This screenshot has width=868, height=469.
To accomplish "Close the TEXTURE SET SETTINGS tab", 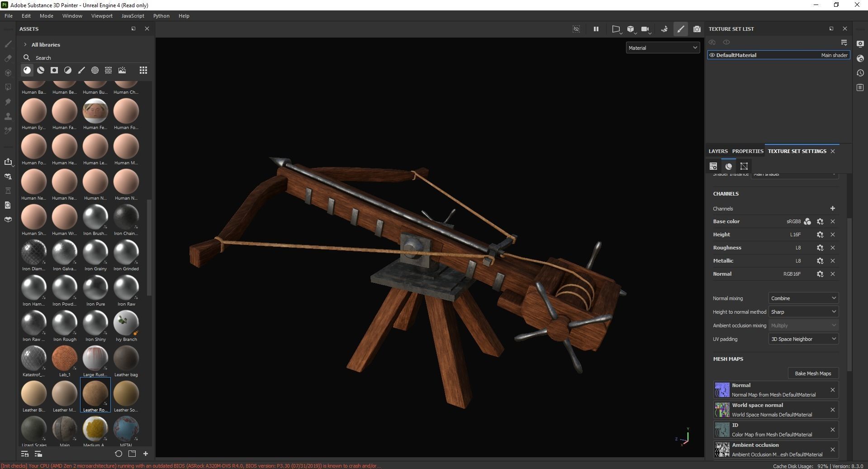I will (833, 151).
